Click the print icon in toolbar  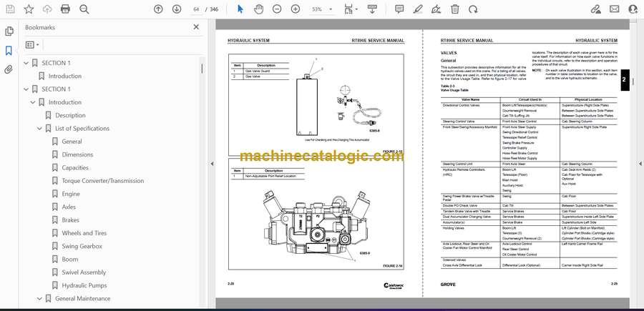66,9
